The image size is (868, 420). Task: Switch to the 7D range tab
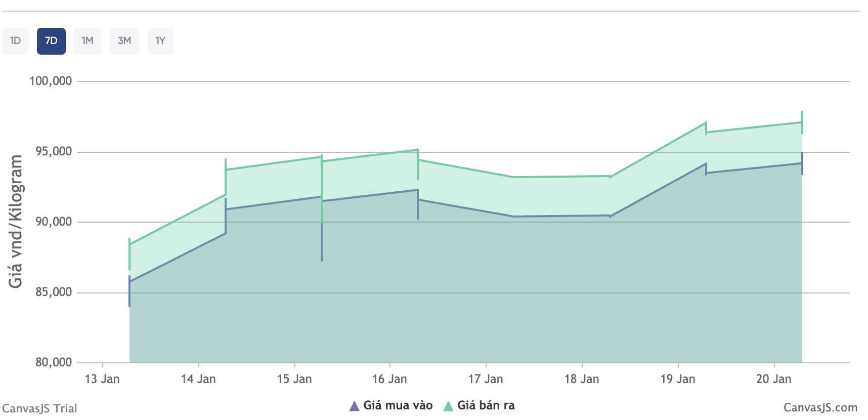[51, 41]
